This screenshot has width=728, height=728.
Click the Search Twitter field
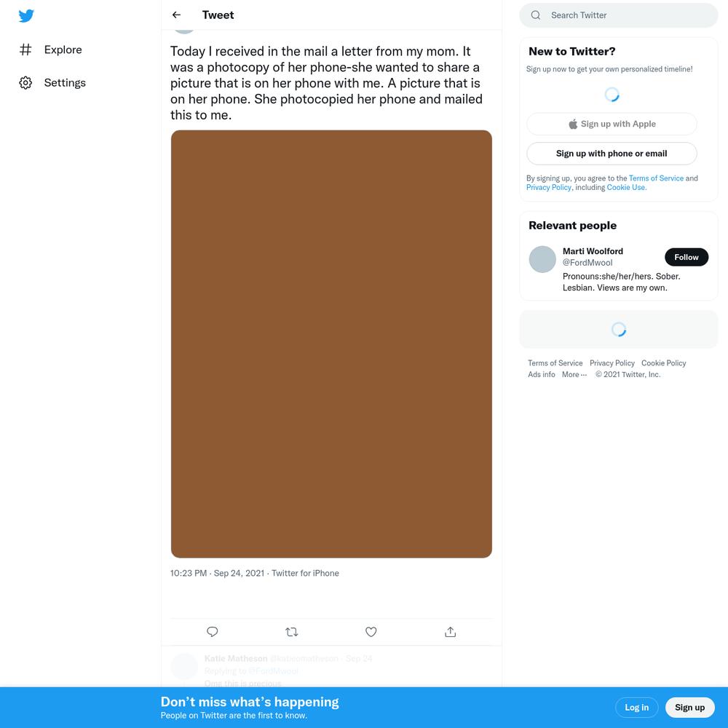[x=618, y=15]
